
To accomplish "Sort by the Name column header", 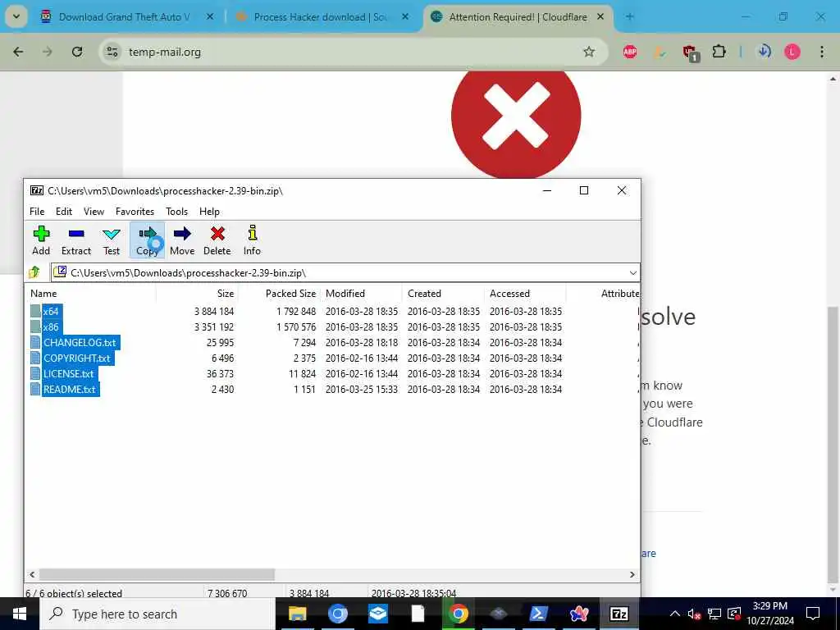I will [x=90, y=294].
